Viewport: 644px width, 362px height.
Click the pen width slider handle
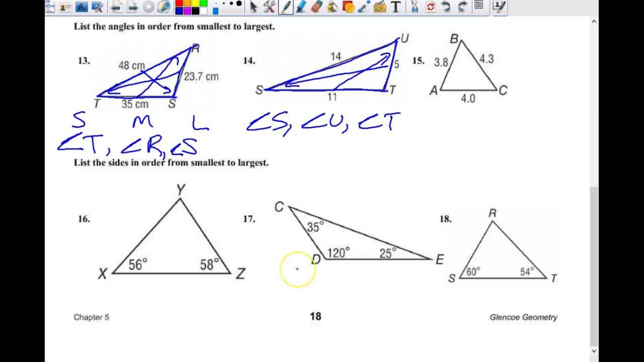(x=215, y=11)
